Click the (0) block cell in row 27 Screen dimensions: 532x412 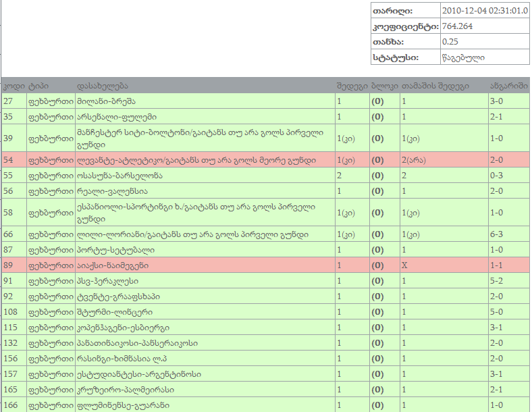coord(377,101)
